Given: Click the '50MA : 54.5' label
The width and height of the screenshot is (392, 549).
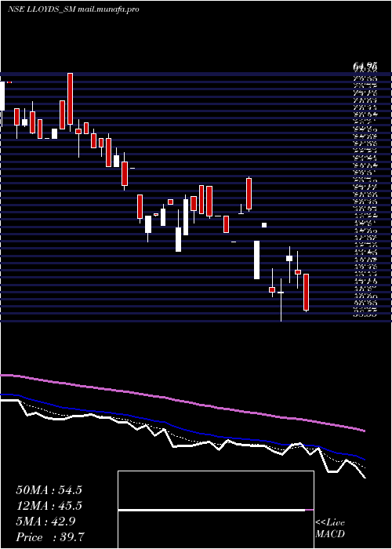Looking at the screenshot, I should coord(49,490).
